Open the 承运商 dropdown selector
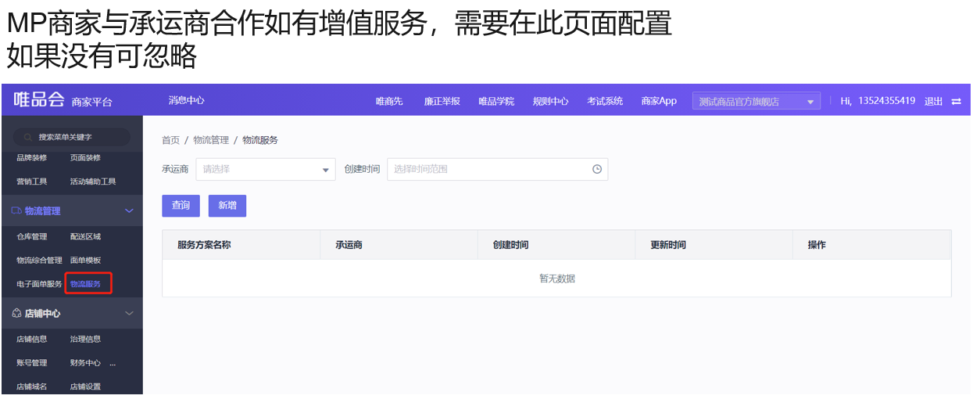The width and height of the screenshot is (980, 417). point(265,169)
